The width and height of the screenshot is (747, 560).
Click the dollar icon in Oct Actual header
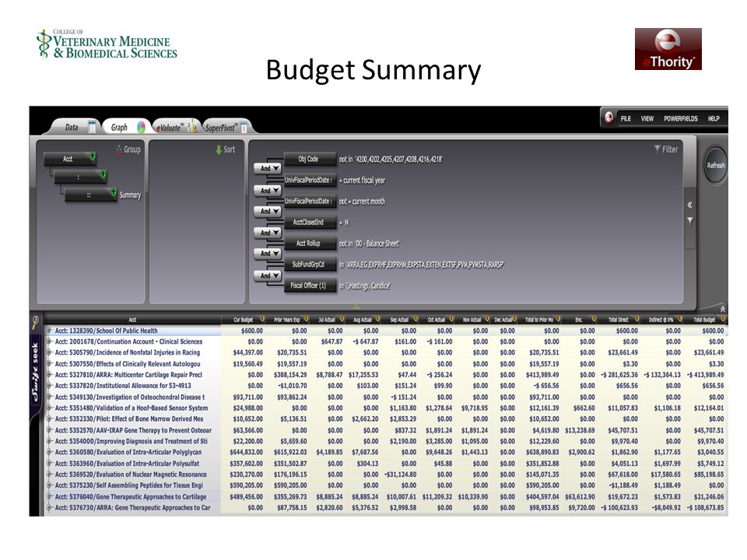click(x=451, y=319)
